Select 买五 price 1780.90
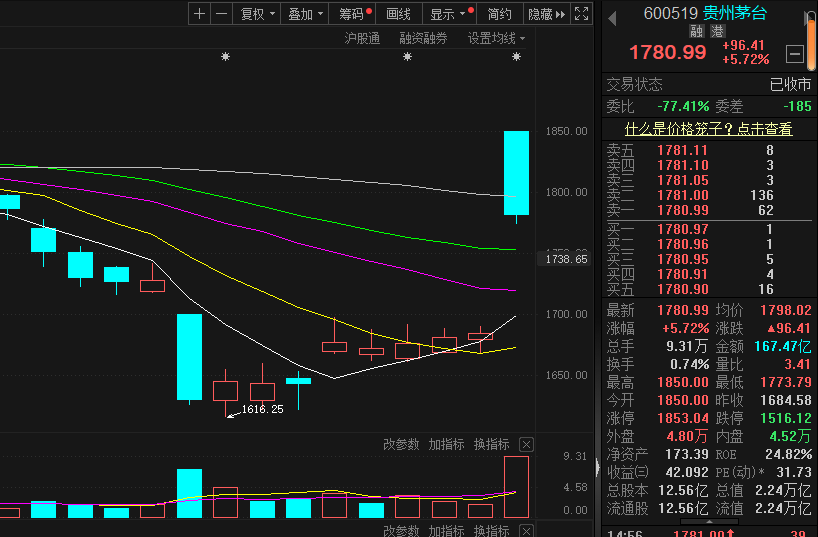 [x=682, y=289]
